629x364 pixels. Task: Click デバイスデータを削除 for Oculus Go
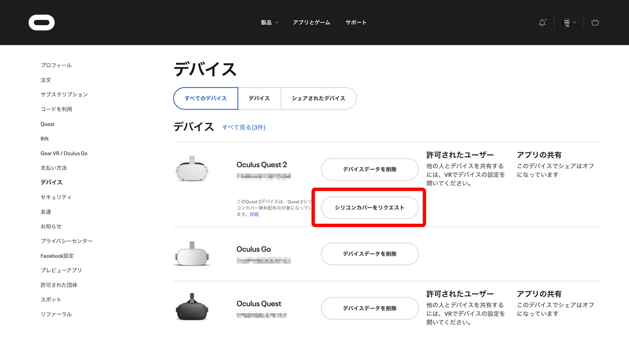370,253
